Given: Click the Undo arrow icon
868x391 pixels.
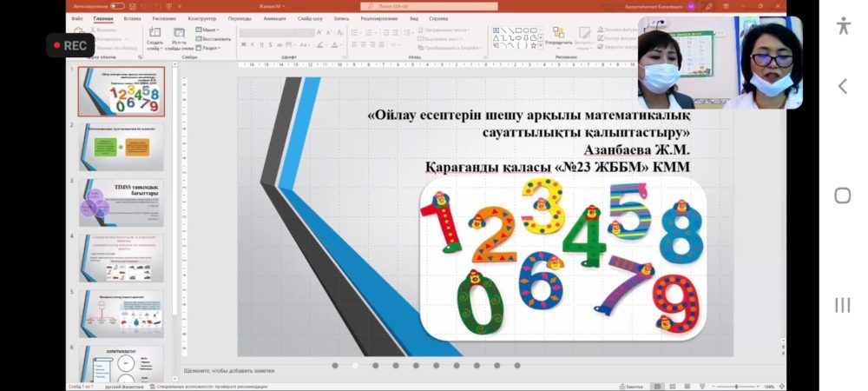Looking at the screenshot, I should pyautogui.click(x=143, y=5).
